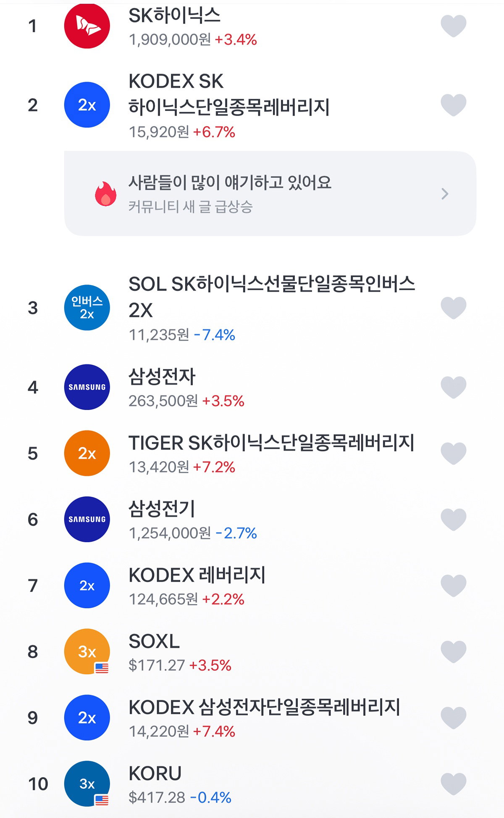Screen dimensions: 504x818
Task: Open TIGER SK하이닉스단일종목레버리지 listing
Action: click(252, 453)
